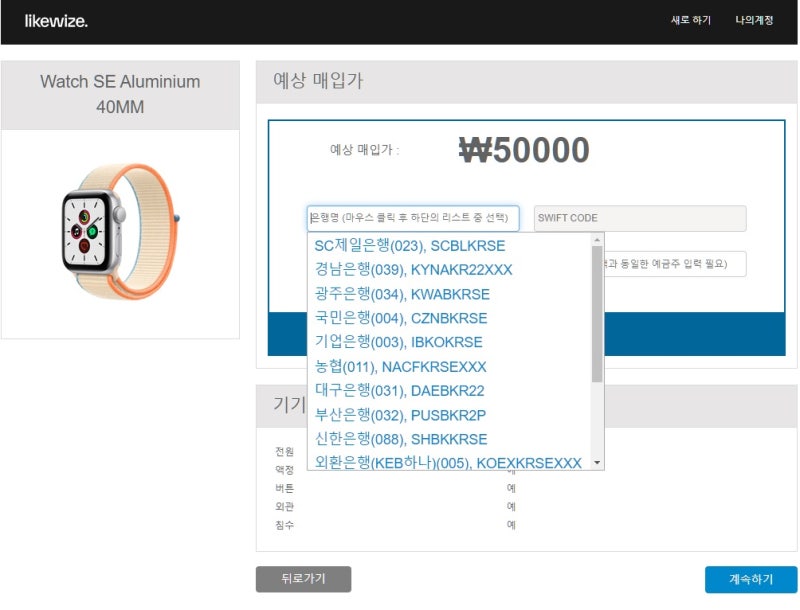Click the 예상 매입가 section header
This screenshot has height=610, width=800.
click(x=318, y=81)
